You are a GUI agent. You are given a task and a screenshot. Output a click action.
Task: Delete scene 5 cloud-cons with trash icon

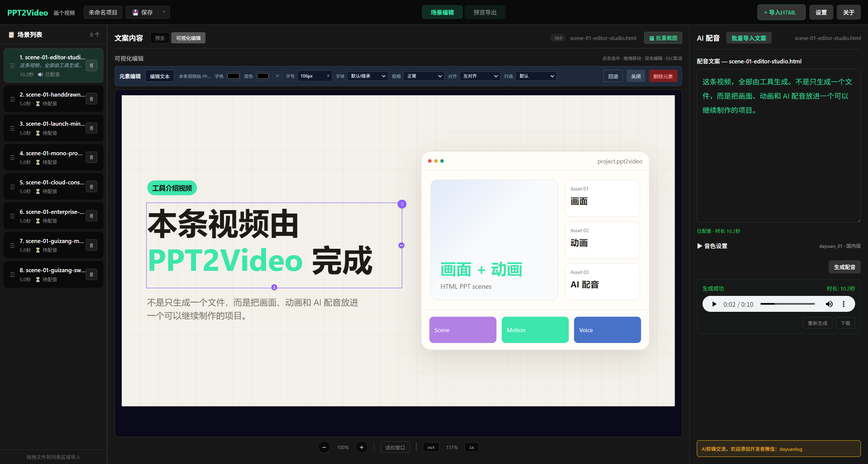92,187
